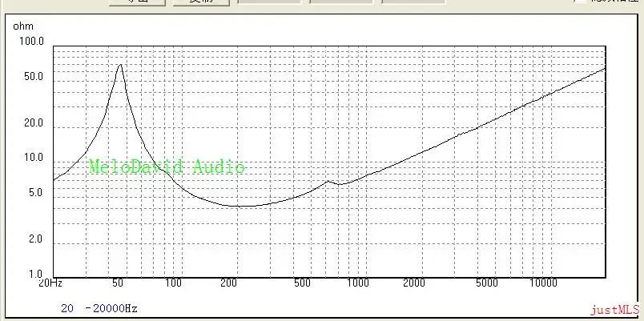Click the 500 frequency axis label
Viewport: 644px width, 321px height.
pyautogui.click(x=302, y=283)
